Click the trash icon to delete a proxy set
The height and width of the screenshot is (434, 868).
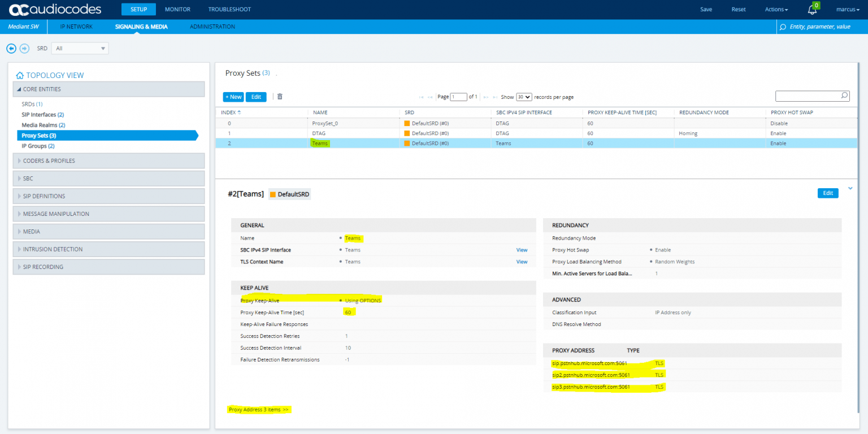[280, 97]
